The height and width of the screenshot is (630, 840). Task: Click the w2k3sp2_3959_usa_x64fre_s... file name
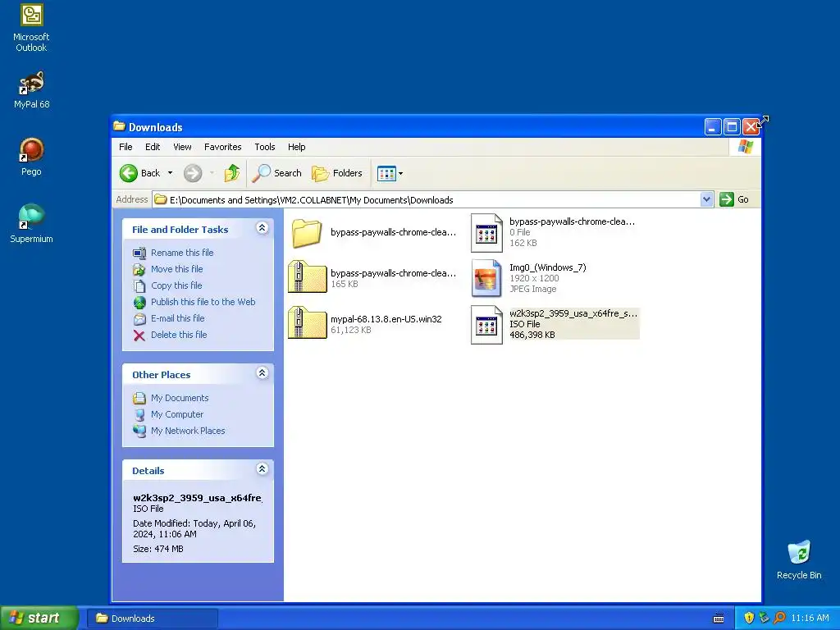(x=573, y=313)
